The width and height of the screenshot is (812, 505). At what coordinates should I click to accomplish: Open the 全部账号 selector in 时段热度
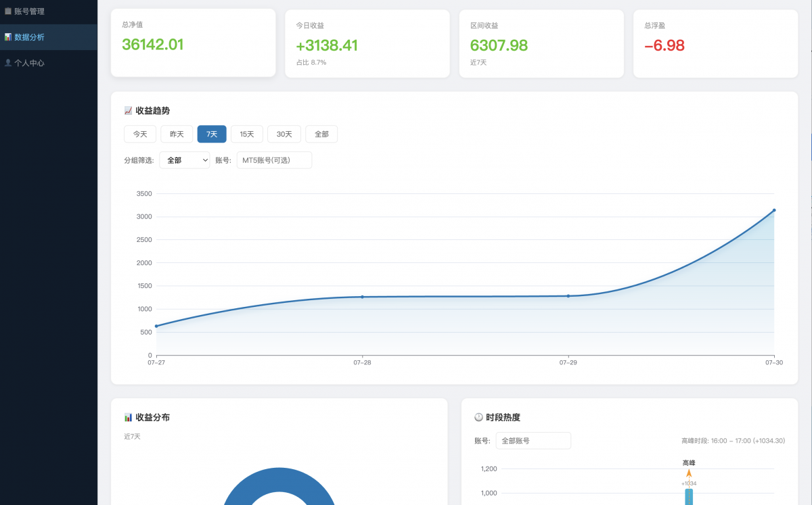[x=533, y=441]
